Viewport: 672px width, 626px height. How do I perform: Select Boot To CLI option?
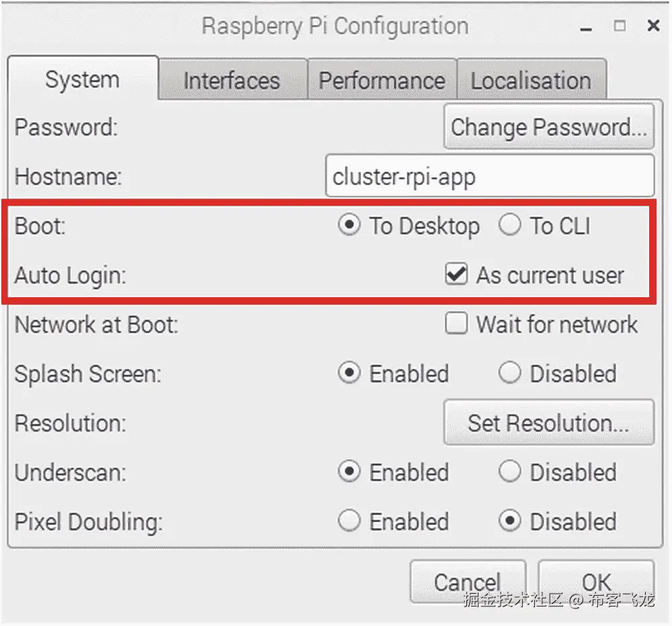[x=510, y=226]
